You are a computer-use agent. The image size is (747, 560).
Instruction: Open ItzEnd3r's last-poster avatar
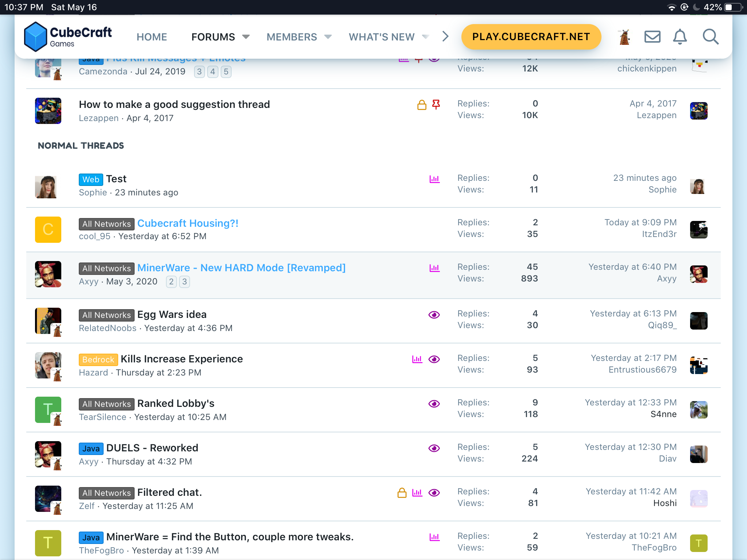(699, 230)
